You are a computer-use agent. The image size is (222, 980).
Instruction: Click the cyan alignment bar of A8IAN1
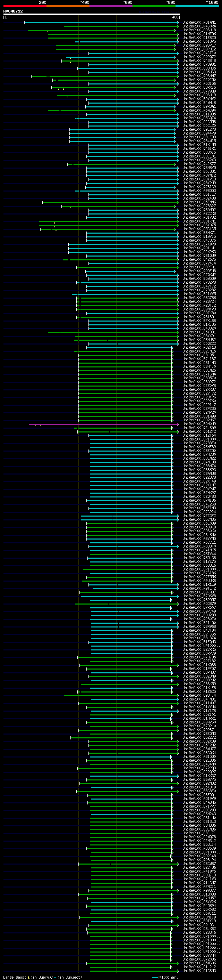(101, 23)
